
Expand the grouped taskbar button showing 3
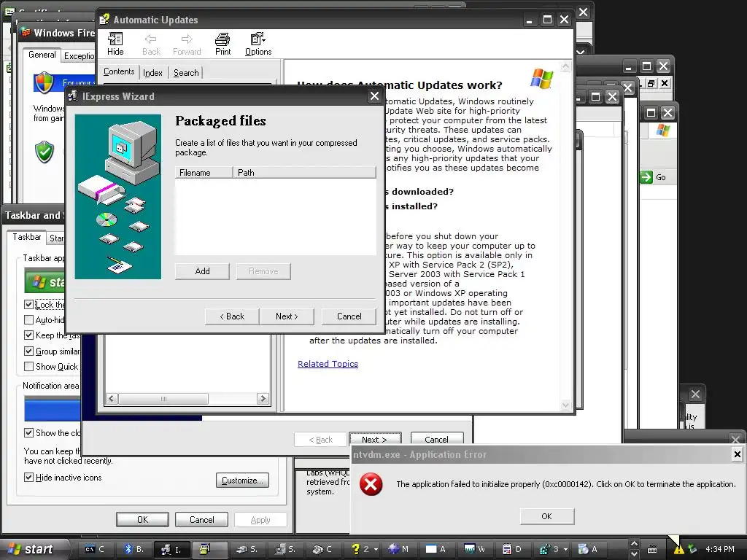point(553,549)
